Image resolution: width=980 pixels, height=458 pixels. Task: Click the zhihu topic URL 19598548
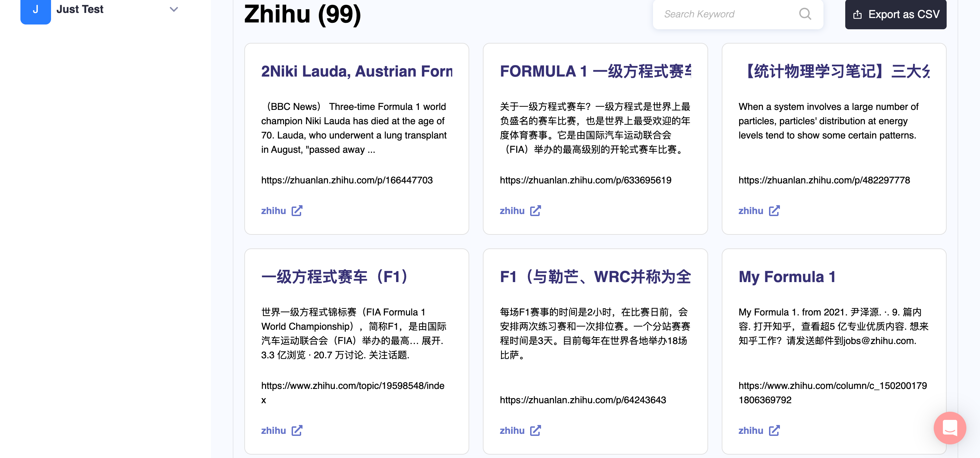[352, 386]
